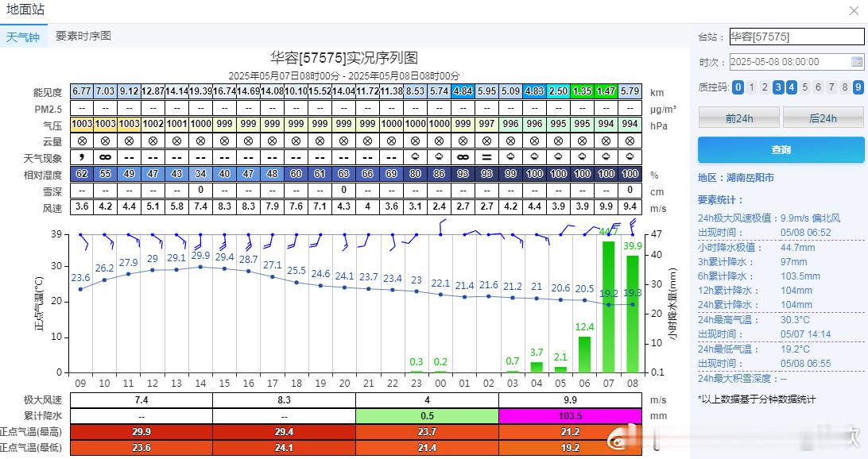Click the 12.4 mm rainfall bar at 06
The image size is (868, 459).
pos(584,354)
